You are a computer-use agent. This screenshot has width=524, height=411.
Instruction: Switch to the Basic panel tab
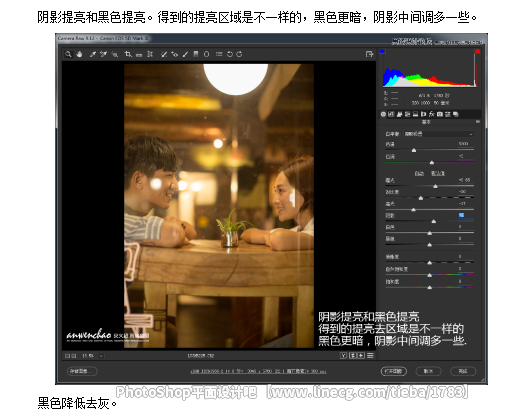click(383, 114)
